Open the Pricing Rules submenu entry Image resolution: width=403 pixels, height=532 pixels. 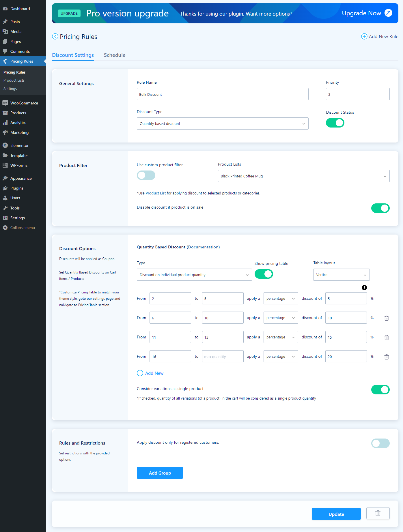coord(14,72)
